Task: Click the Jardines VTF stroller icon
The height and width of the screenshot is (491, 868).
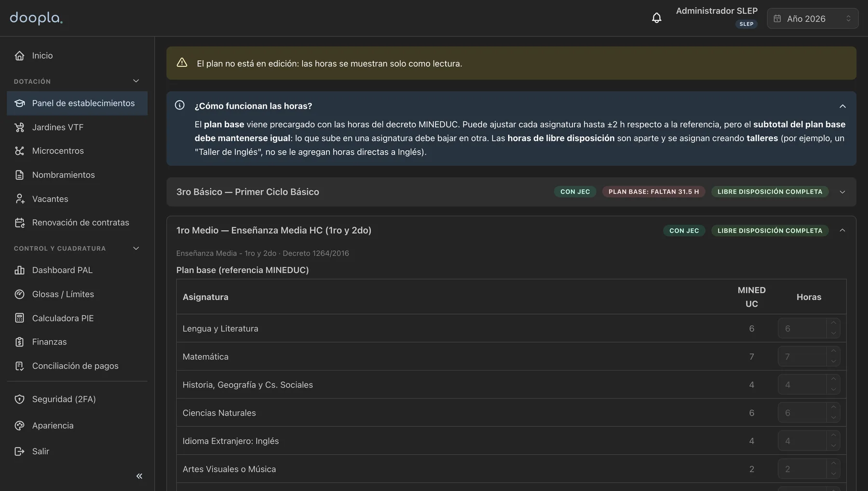Action: pos(19,127)
